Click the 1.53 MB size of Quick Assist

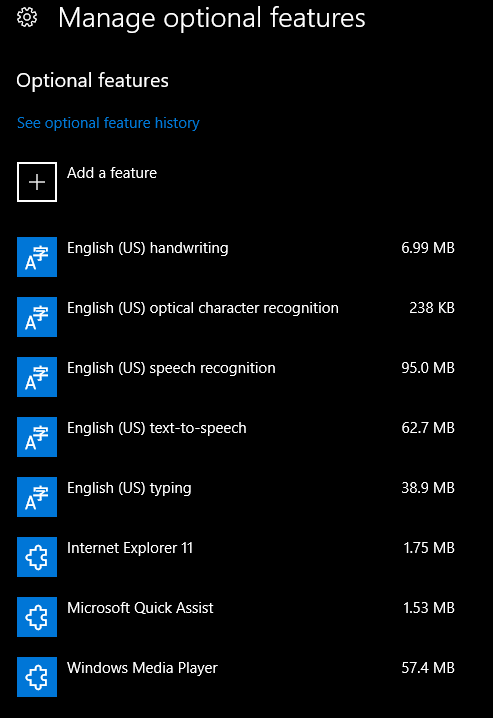point(429,608)
